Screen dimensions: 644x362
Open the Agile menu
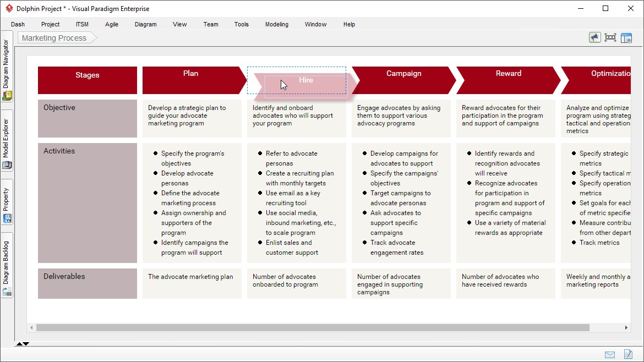tap(111, 24)
